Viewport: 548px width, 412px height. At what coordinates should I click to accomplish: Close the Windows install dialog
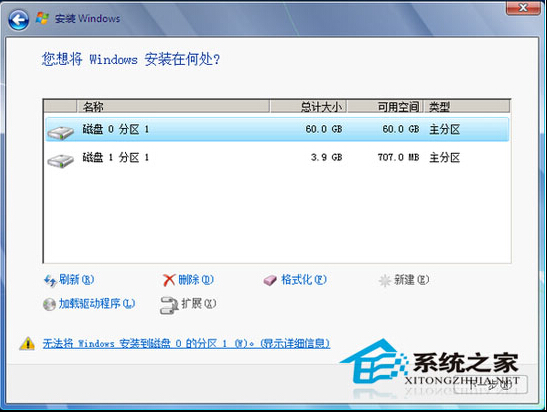pyautogui.click(x=523, y=8)
